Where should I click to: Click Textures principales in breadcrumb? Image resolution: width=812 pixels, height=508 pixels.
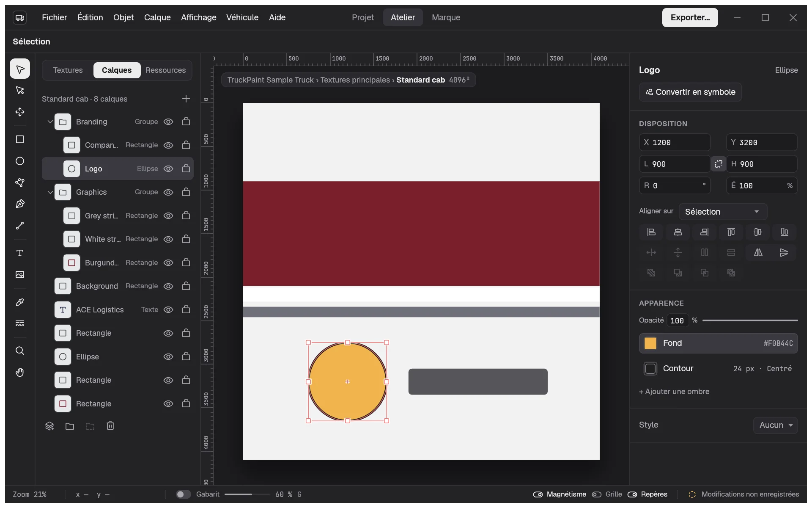coord(355,80)
